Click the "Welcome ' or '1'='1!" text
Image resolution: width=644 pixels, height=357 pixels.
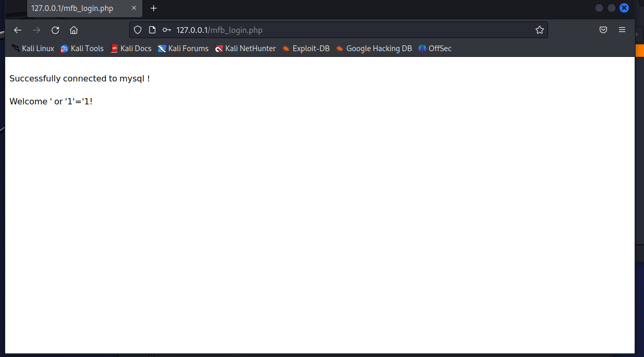pyautogui.click(x=51, y=101)
